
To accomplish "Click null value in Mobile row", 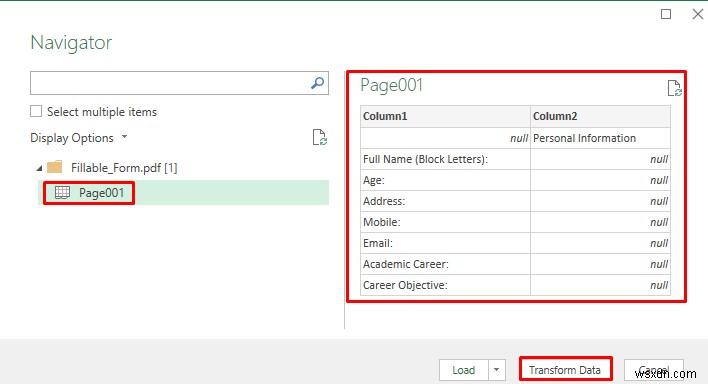I will [x=601, y=222].
